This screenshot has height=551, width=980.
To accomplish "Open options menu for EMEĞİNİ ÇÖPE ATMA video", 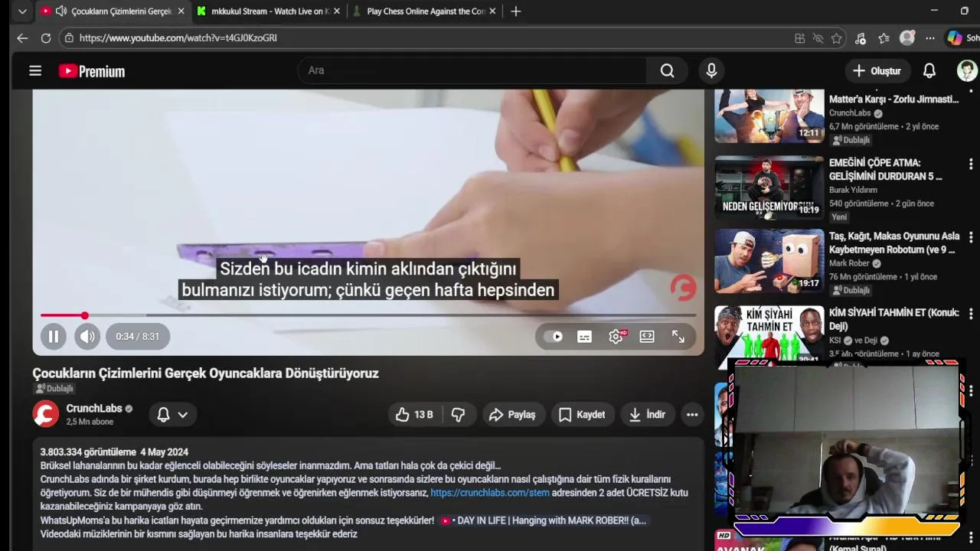I will tap(971, 164).
